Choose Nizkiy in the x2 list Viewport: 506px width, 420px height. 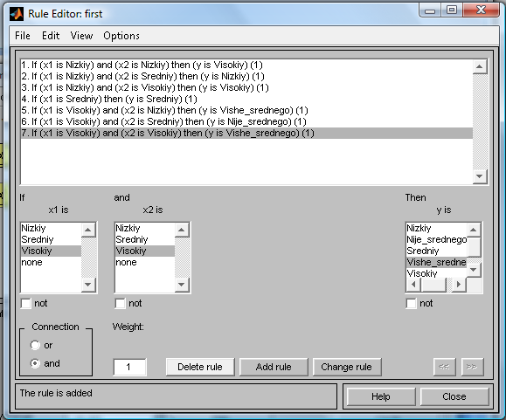145,228
